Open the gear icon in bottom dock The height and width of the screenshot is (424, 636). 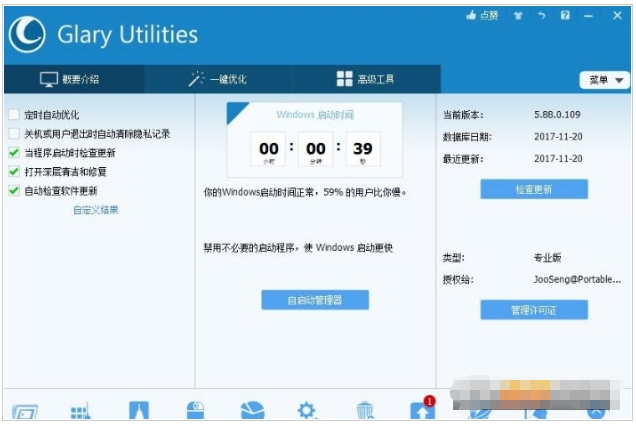306,410
